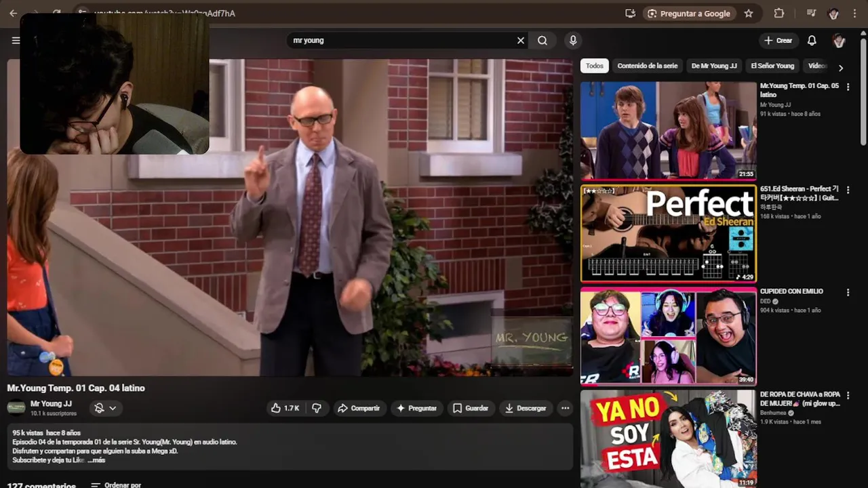868x488 pixels.
Task: Open the 'CUPIDED CON EMILIO' video title
Action: click(791, 291)
